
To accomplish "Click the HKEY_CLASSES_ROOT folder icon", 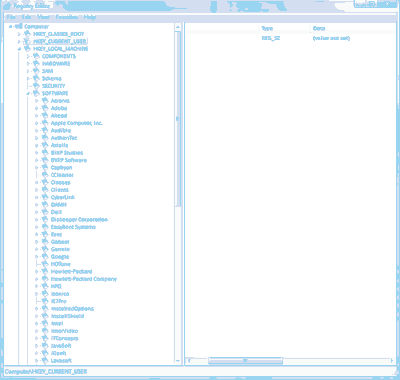I will [x=28, y=34].
